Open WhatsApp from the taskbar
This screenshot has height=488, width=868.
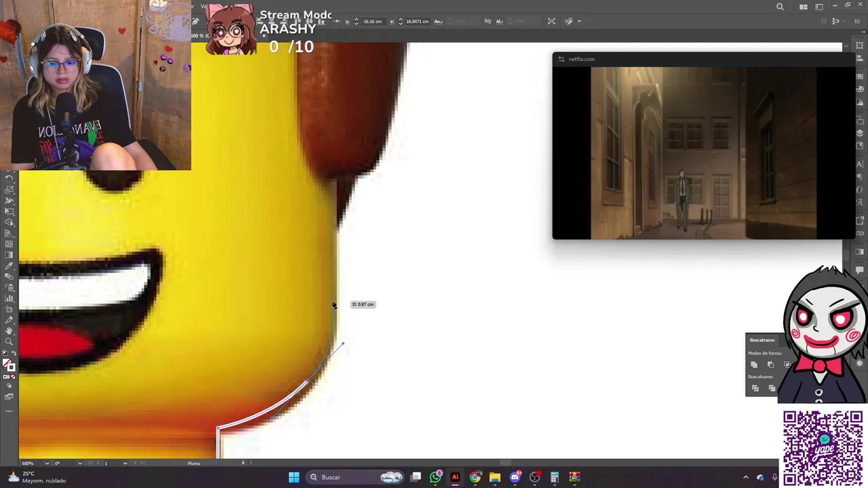point(435,477)
